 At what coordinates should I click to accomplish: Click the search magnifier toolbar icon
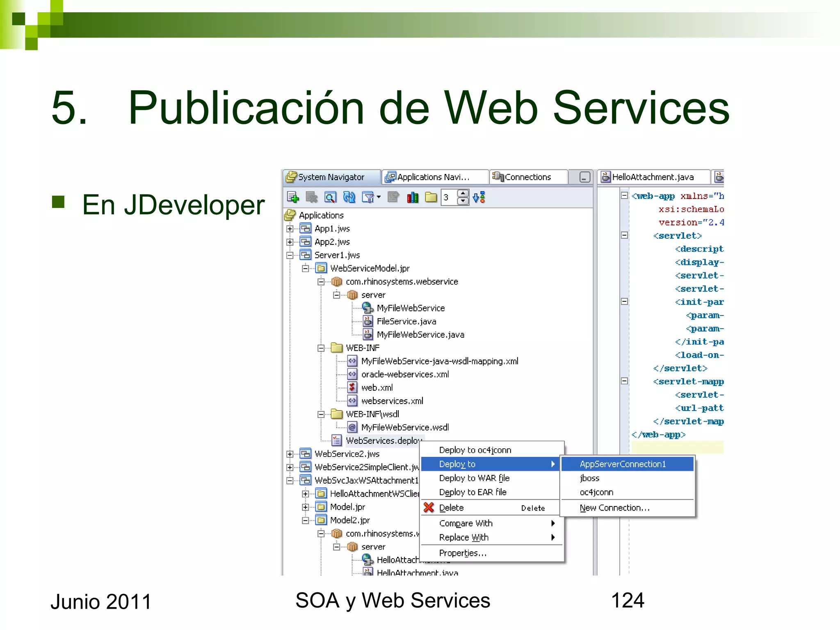(330, 197)
